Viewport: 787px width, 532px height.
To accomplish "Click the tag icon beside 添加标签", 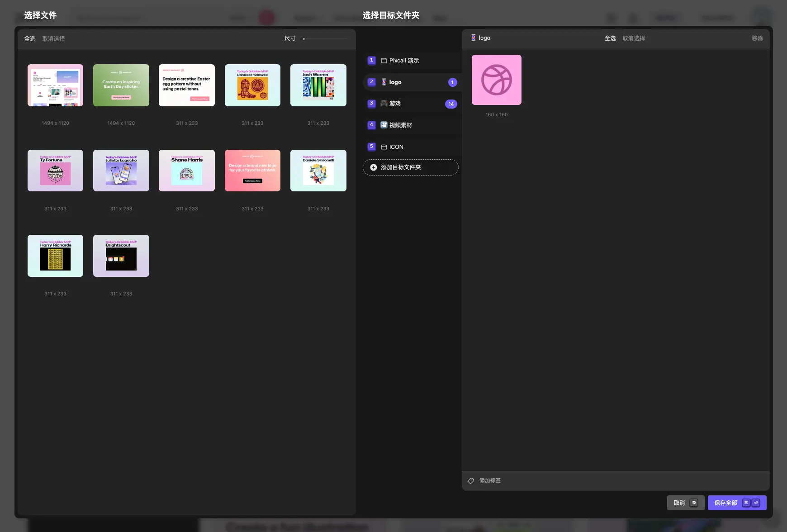I will 471,481.
